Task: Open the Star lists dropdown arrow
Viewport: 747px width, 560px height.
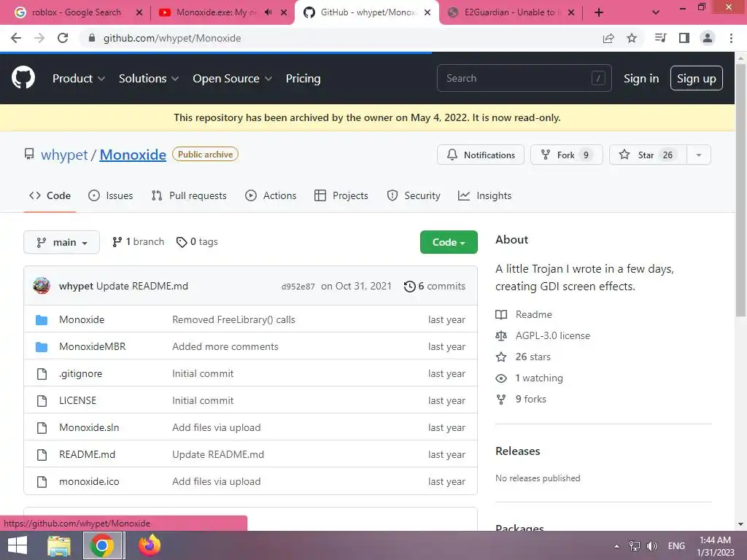Action: (x=698, y=155)
